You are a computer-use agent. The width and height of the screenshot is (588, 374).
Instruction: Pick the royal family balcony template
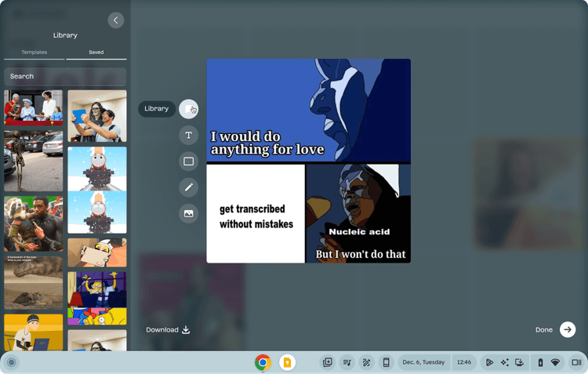[x=34, y=107]
